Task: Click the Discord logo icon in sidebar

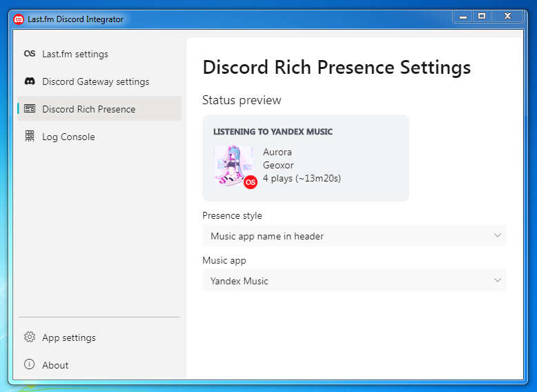Action: coord(30,81)
